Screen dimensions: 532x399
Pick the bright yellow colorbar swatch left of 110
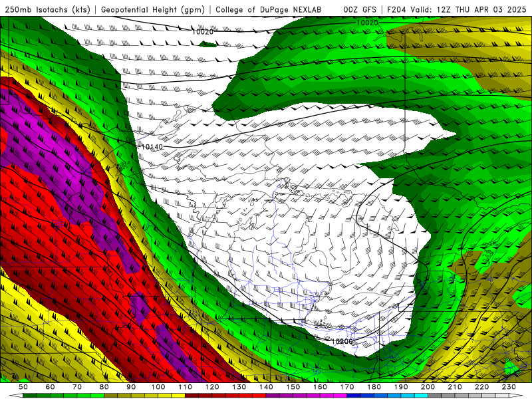[178, 396]
